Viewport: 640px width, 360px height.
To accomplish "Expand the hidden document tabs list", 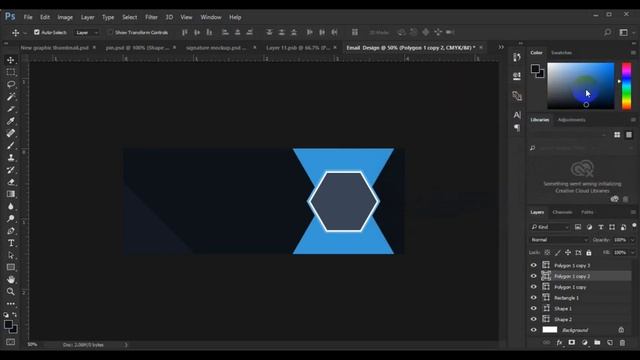I will tap(501, 47).
